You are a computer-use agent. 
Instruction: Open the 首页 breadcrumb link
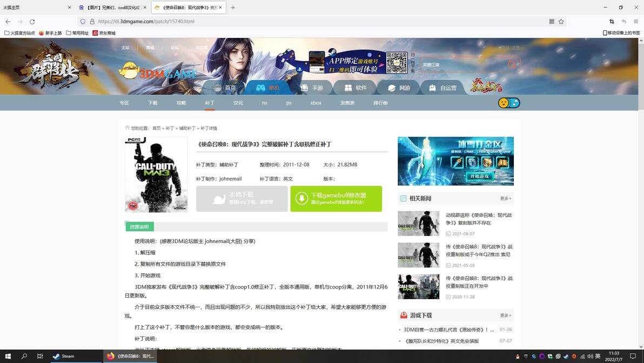click(157, 128)
